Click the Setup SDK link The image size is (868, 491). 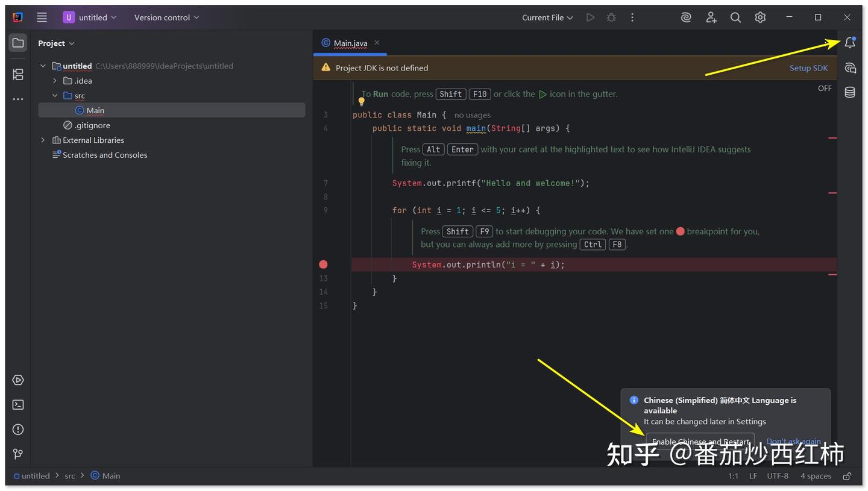click(x=808, y=68)
